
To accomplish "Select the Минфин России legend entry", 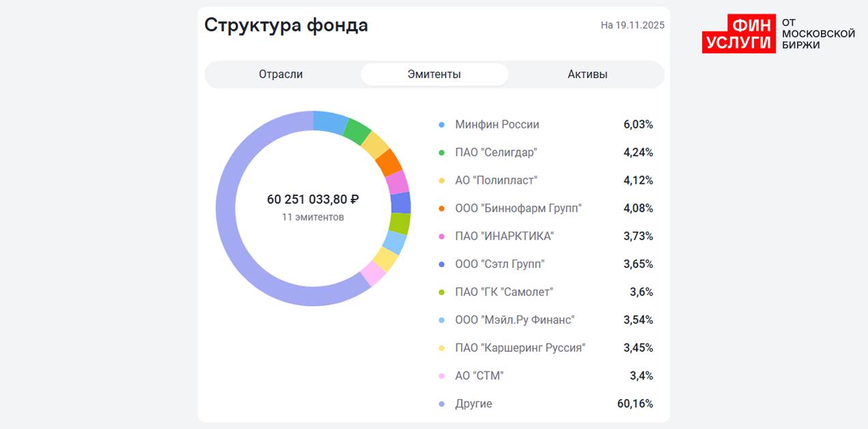I will pos(497,125).
